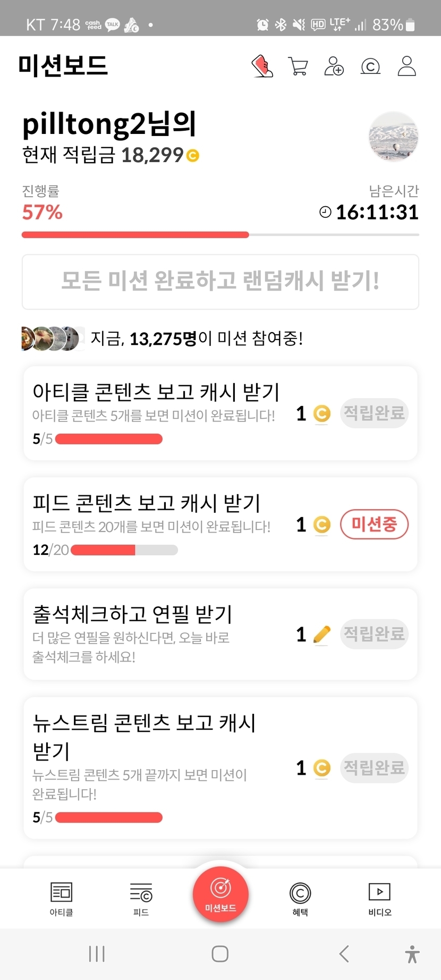Tap 적립완료 on the 출석체크 mission

(x=374, y=633)
